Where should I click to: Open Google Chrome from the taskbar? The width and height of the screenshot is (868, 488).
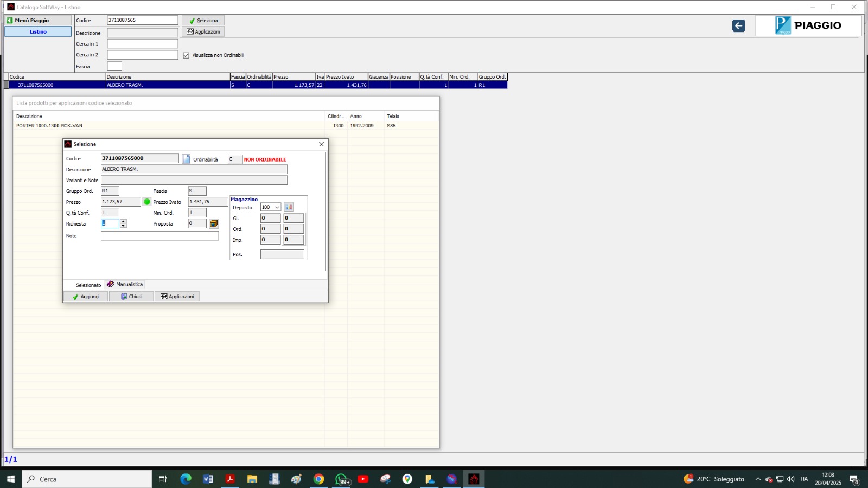318,479
